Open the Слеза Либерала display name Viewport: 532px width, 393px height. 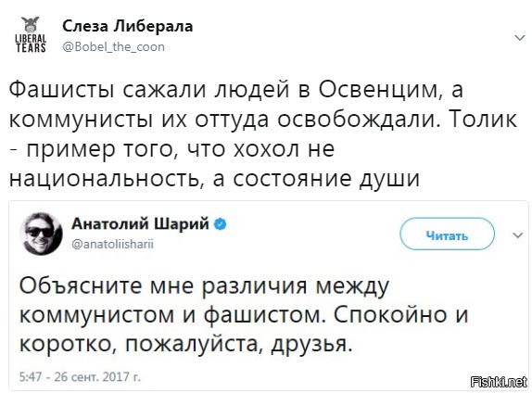[128, 26]
